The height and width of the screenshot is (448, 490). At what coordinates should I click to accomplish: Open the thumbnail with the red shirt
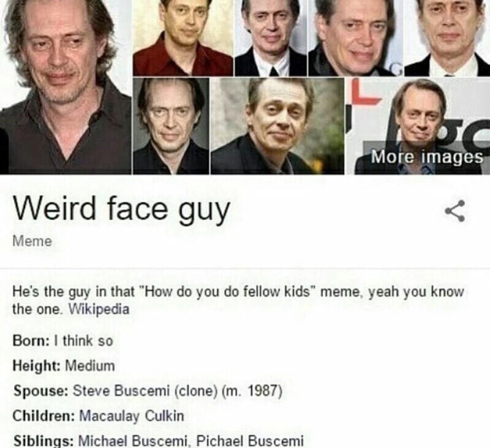183,38
